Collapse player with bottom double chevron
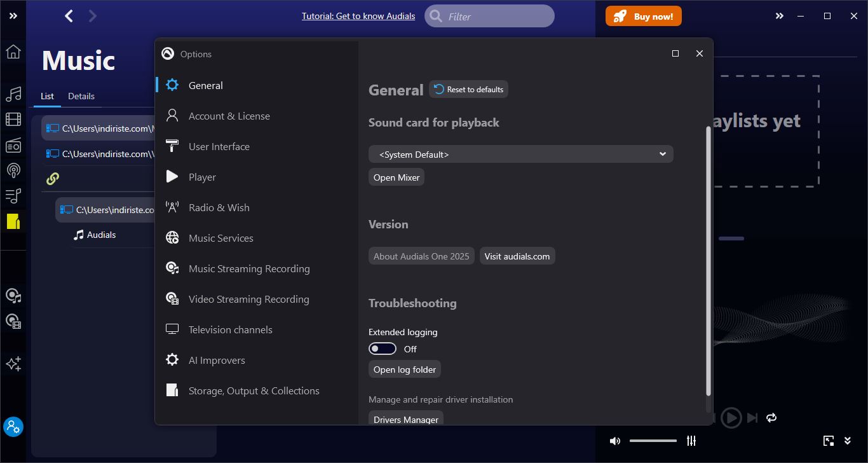Viewport: 868px width, 463px height. (848, 441)
